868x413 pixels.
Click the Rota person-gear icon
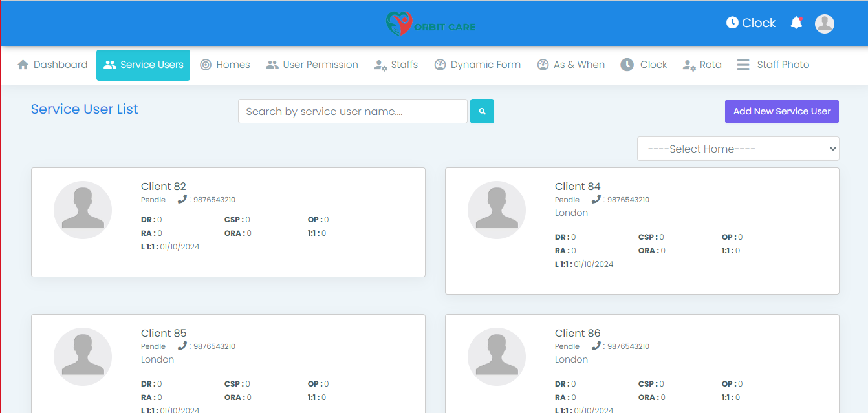pyautogui.click(x=689, y=65)
